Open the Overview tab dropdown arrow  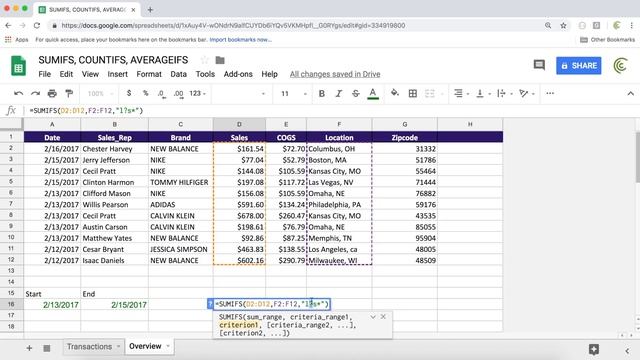point(168,346)
